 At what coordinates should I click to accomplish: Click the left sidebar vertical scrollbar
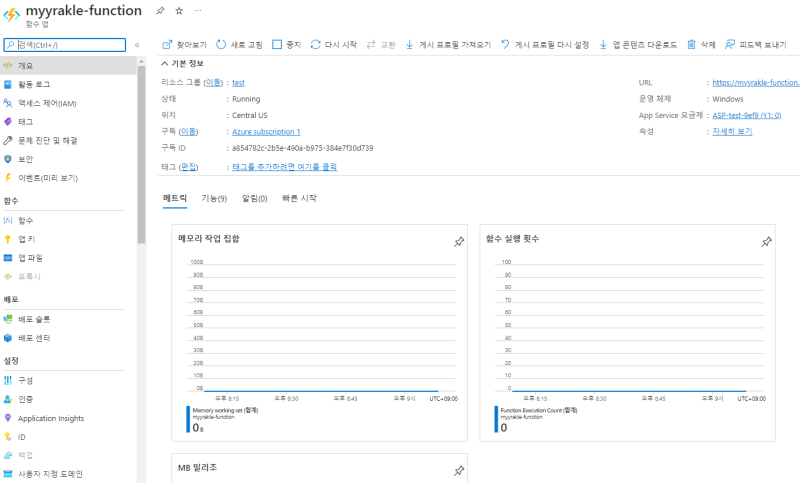pyautogui.click(x=142, y=150)
